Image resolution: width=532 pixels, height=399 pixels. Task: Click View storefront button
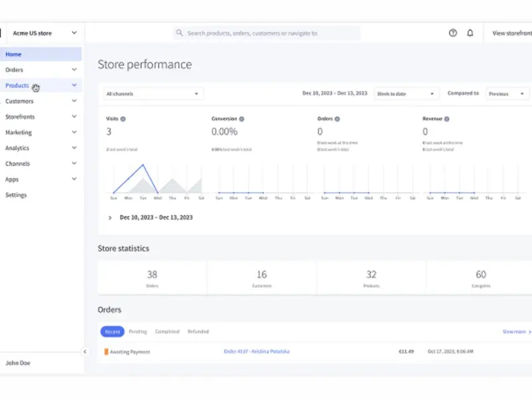512,33
